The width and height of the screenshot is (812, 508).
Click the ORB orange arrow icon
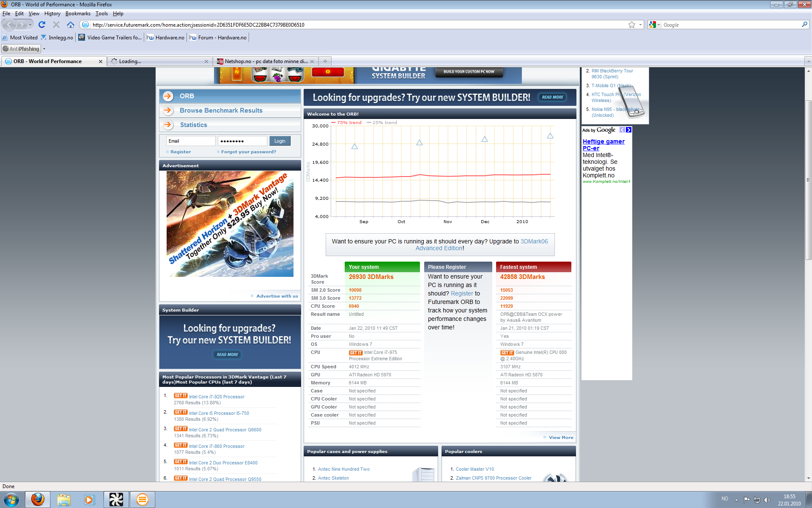pyautogui.click(x=168, y=96)
